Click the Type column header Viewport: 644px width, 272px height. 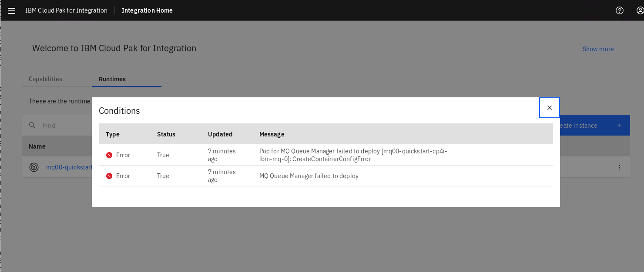pyautogui.click(x=113, y=134)
